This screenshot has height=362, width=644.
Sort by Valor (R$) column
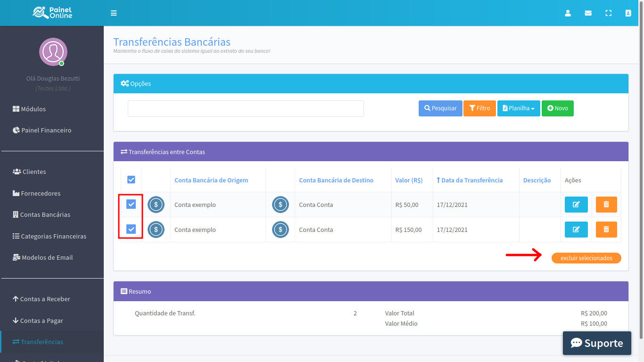point(409,180)
